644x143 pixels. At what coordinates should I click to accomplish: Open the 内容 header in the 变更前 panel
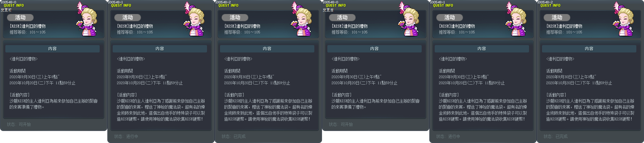(x=52, y=49)
